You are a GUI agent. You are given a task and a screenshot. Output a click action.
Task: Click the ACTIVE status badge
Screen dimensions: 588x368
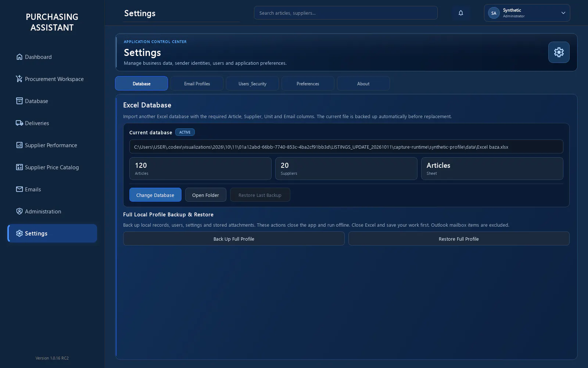tap(185, 132)
